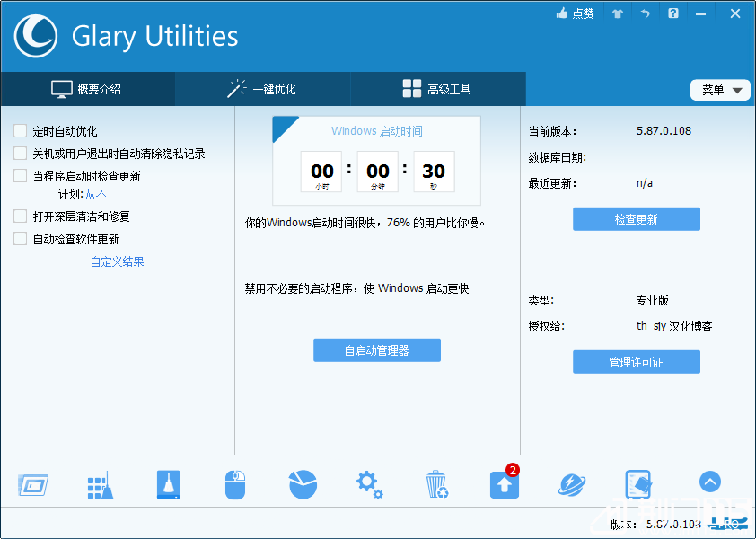Open the recycle trash bin uninstaller icon

[437, 484]
